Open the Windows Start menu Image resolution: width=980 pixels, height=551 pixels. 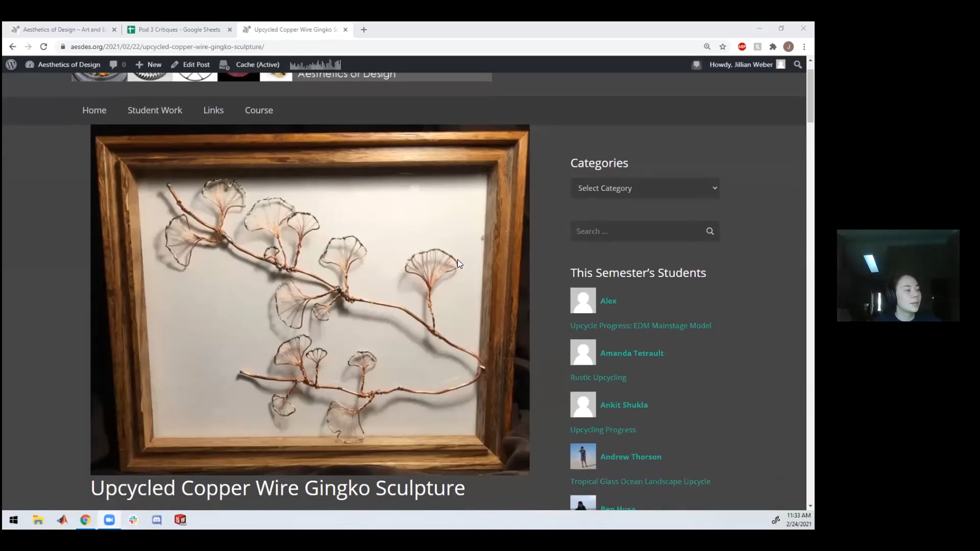pyautogui.click(x=13, y=520)
